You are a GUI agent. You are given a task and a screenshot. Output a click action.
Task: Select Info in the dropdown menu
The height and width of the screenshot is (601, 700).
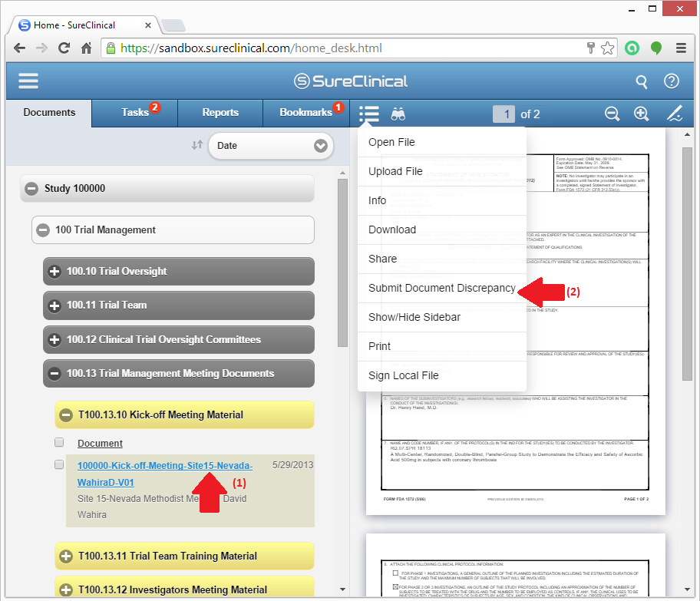tap(442, 200)
